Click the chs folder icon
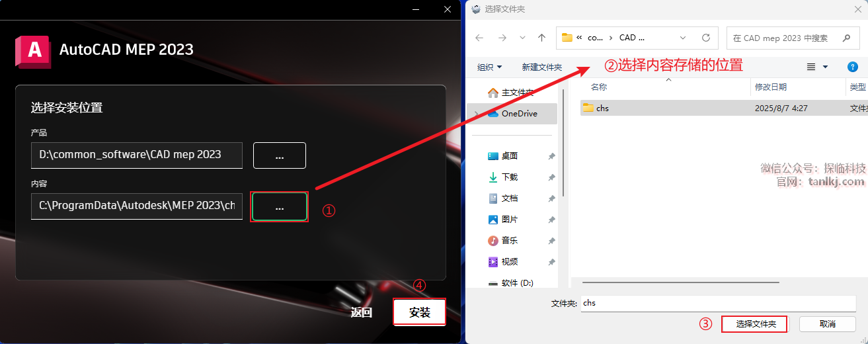The height and width of the screenshot is (344, 868). (588, 108)
